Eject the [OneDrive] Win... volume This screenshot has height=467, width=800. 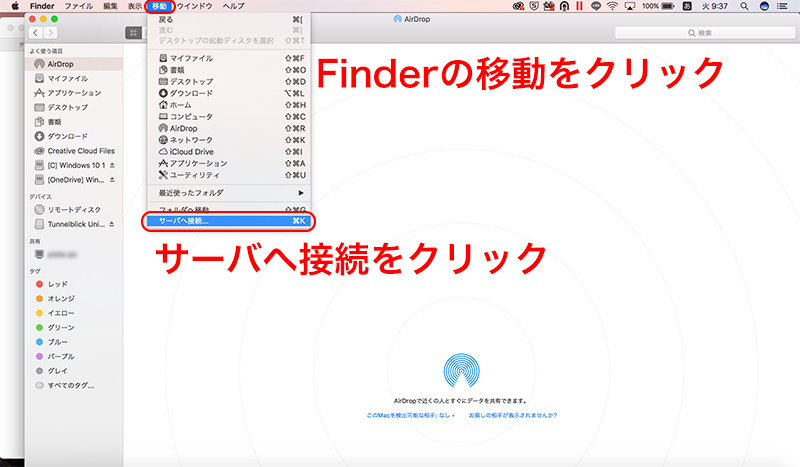112,180
